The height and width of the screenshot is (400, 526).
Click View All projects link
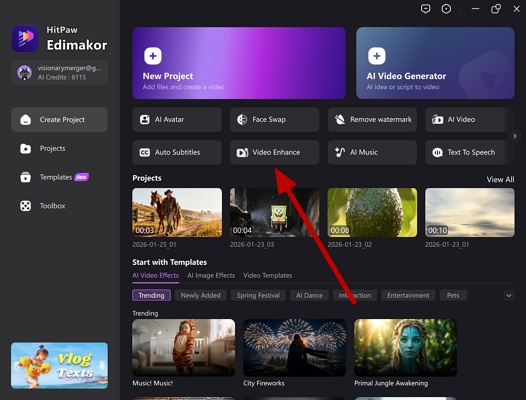[x=500, y=180]
